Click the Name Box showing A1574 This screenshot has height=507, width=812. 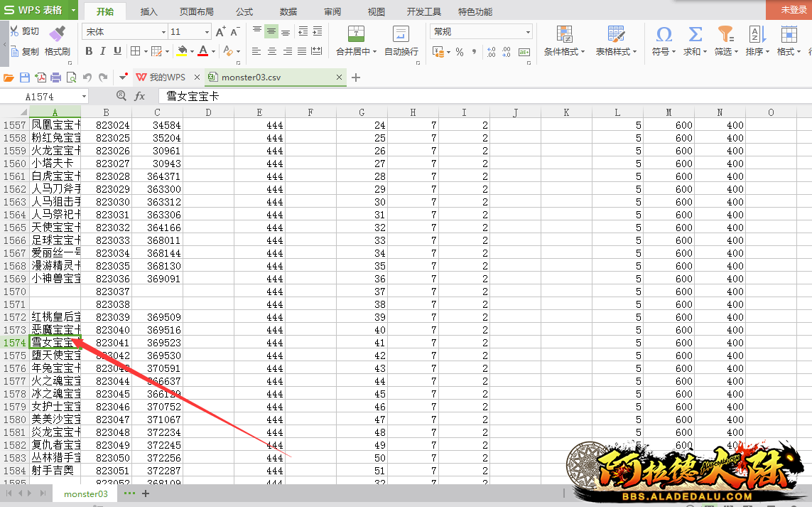48,96
